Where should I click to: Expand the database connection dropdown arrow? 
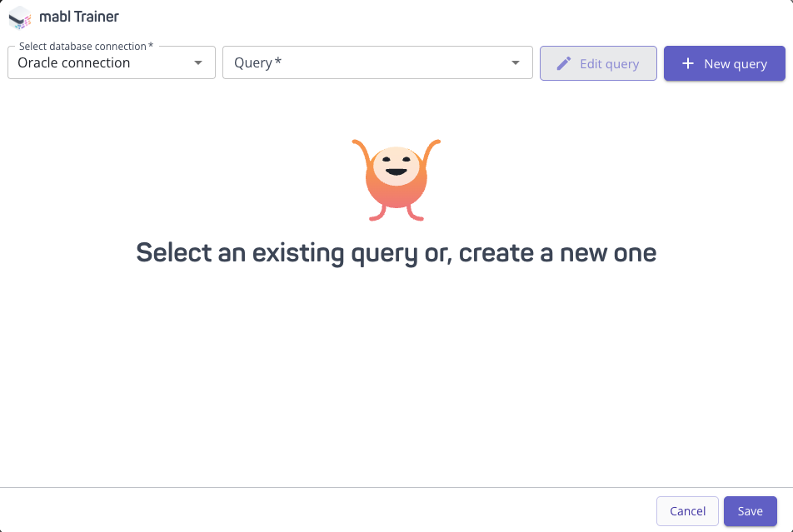[x=198, y=63]
